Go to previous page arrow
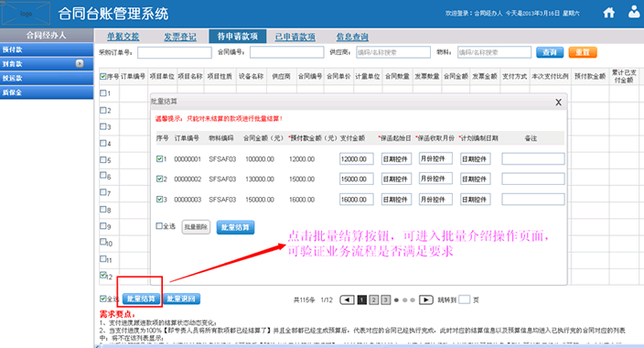Viewport: 644px width, 348px height. pyautogui.click(x=347, y=299)
